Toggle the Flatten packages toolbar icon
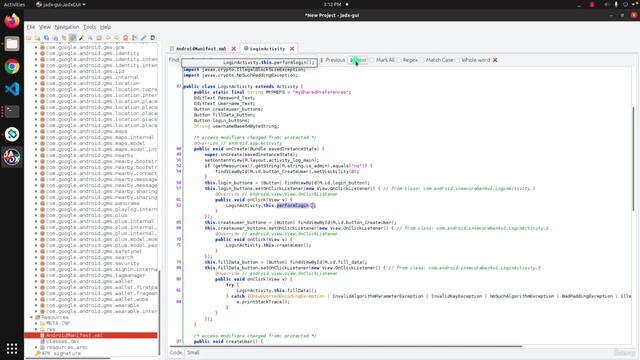Image resolution: width=640 pixels, height=360 pixels. click(x=73, y=38)
